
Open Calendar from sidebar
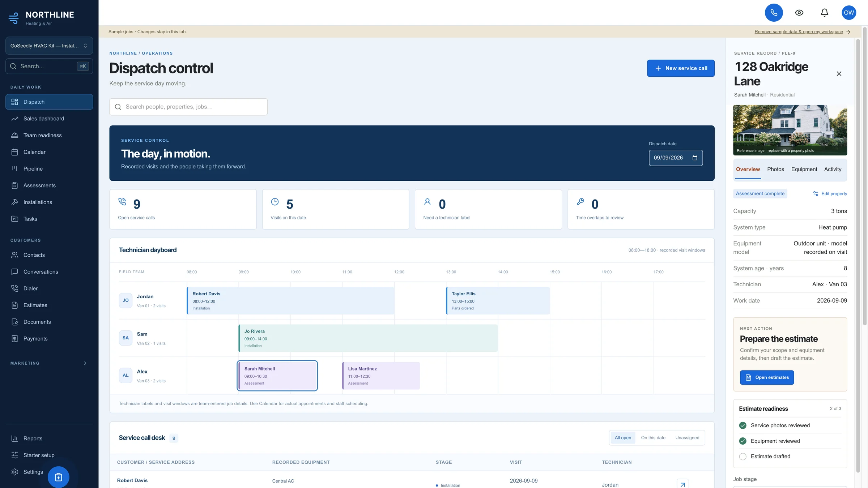click(49, 152)
